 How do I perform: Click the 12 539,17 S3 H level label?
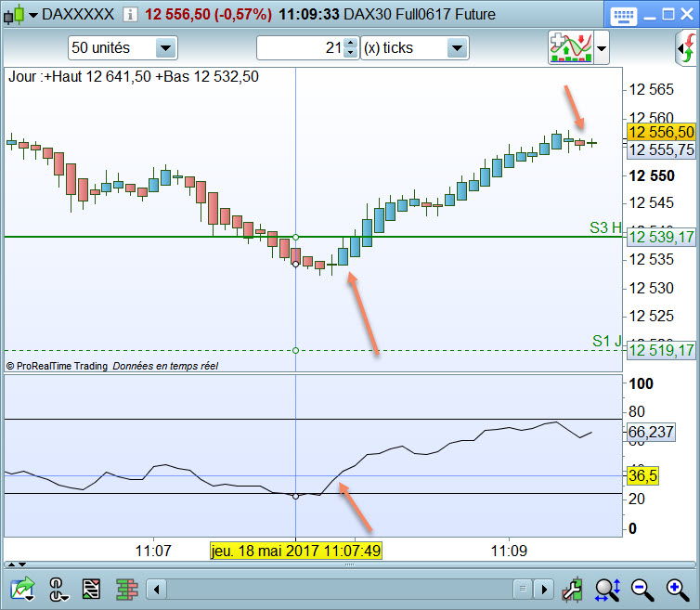661,237
